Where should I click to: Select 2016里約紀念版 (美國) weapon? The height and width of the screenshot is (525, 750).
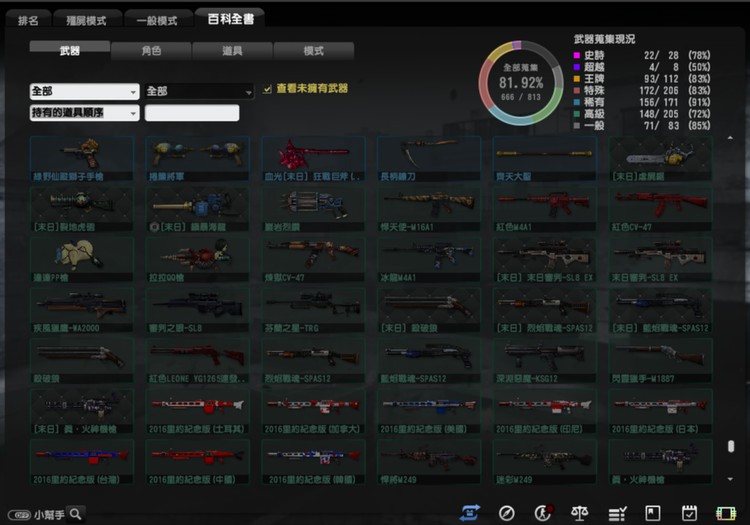[x=429, y=412]
